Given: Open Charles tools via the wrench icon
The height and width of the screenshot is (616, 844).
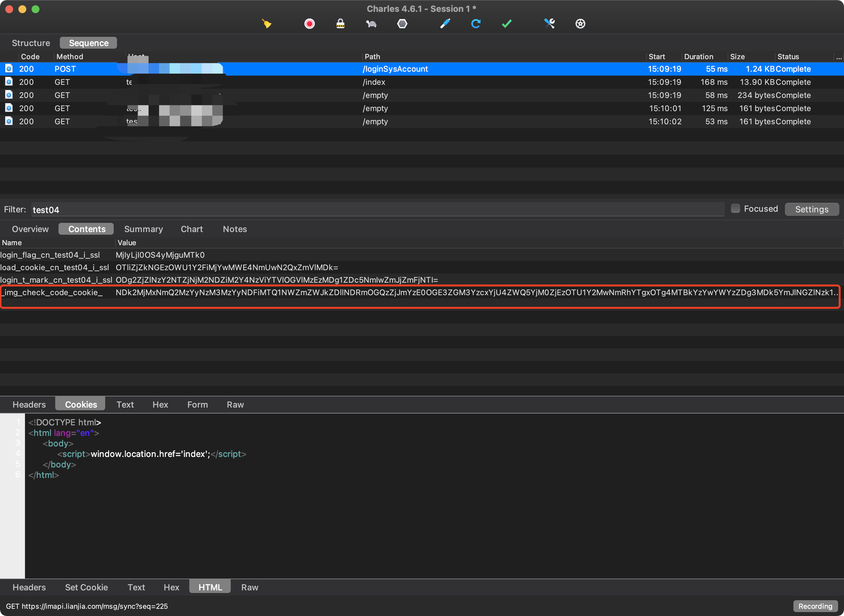Looking at the screenshot, I should tap(550, 23).
